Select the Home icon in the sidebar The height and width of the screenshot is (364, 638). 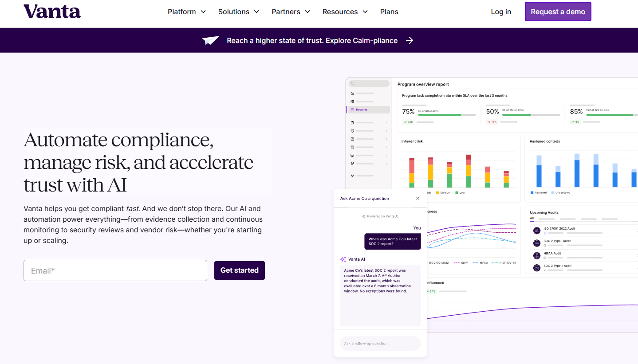pyautogui.click(x=352, y=93)
